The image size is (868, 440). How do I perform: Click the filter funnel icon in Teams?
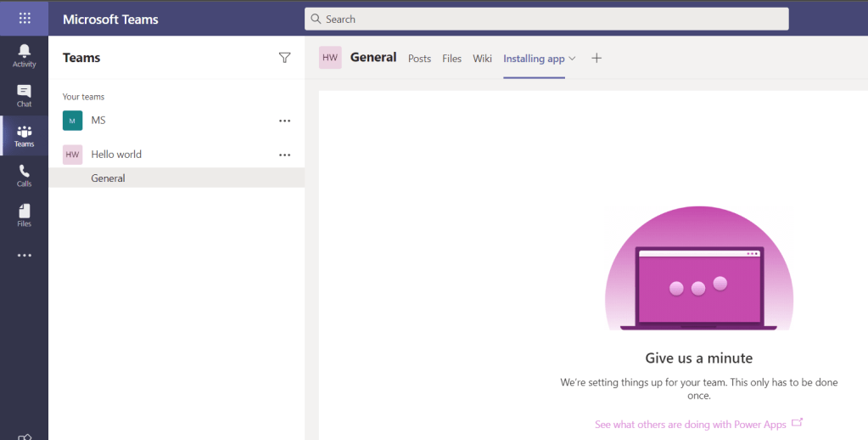[x=284, y=58]
